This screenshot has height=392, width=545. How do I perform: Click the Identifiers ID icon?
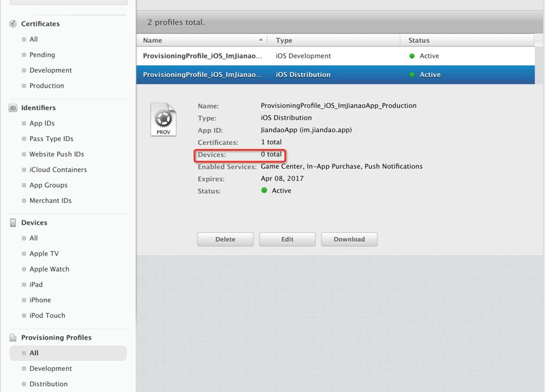tap(13, 108)
